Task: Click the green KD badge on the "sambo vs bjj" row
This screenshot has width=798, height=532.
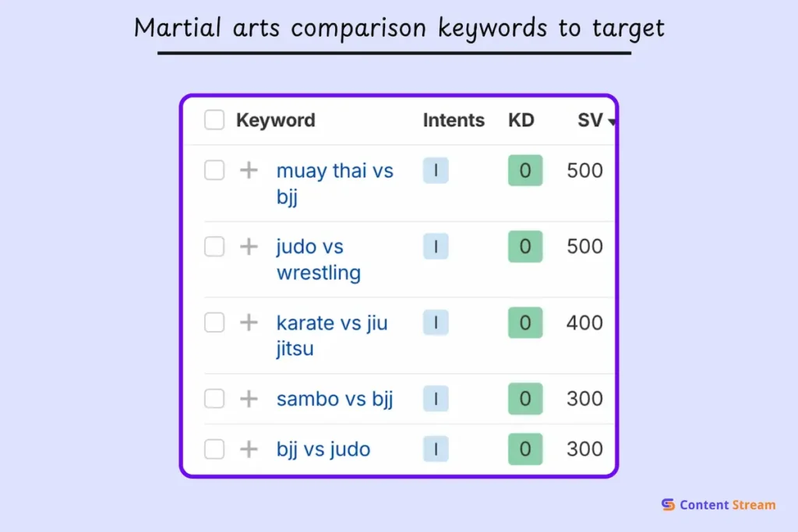Action: [x=524, y=398]
